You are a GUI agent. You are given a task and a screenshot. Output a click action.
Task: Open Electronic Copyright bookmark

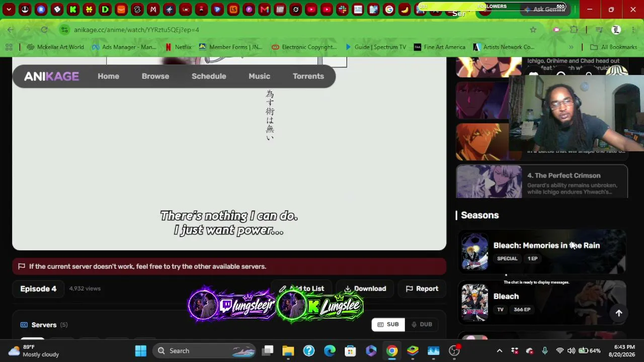304,47
